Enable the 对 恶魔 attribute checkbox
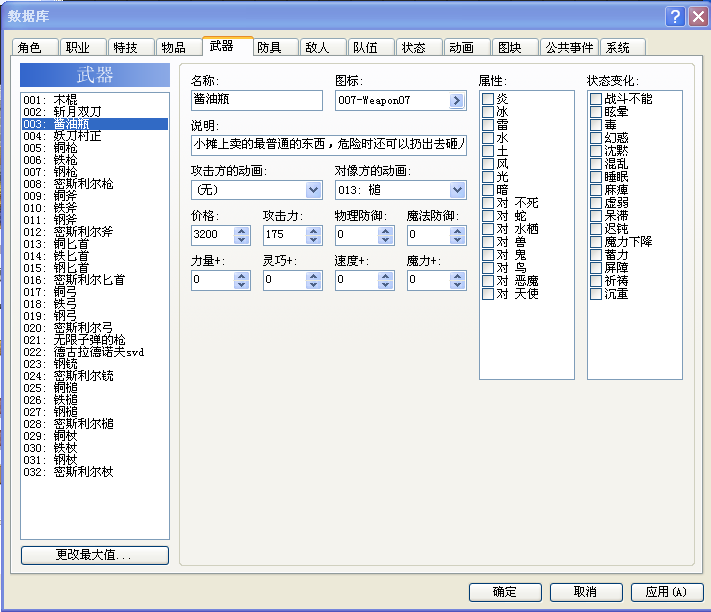Screen dimensions: 711x612 (488, 281)
